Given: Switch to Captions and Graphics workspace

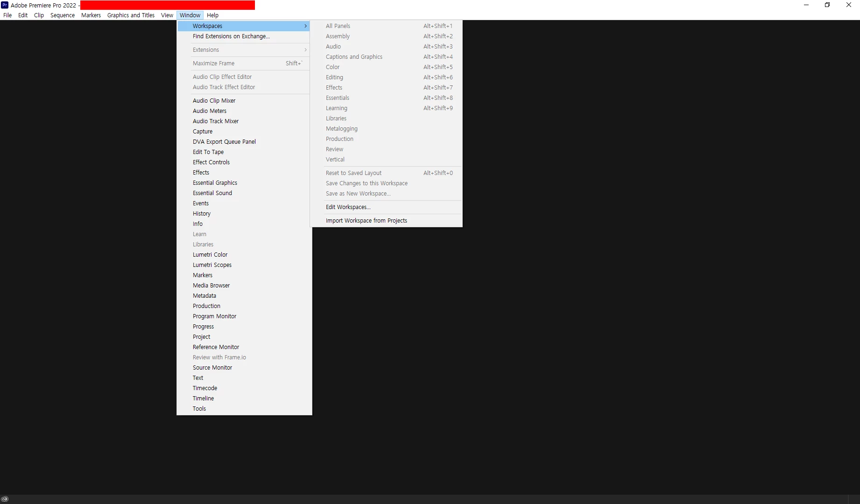Looking at the screenshot, I should click(386, 57).
